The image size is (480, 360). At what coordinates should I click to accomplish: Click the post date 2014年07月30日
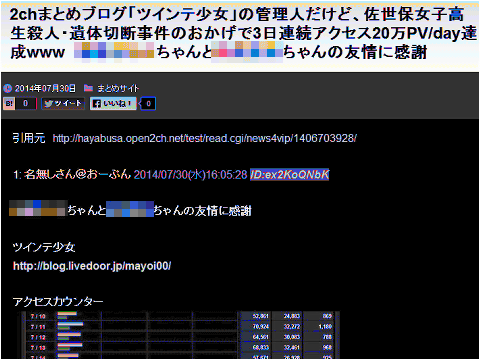point(45,88)
